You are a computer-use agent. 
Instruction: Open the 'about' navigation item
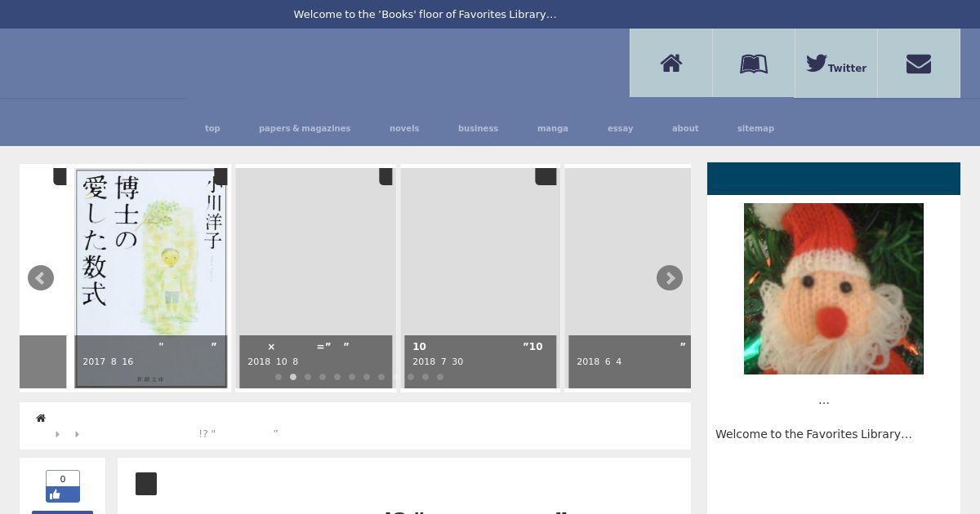point(685,128)
